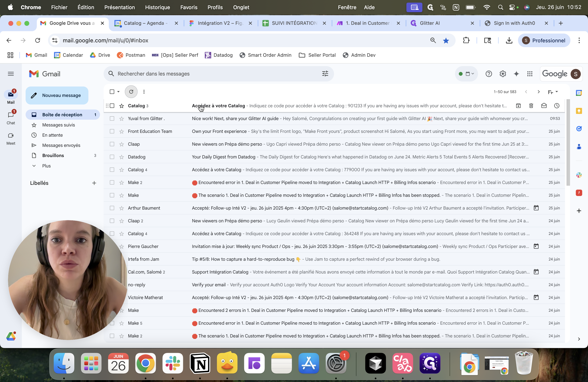Switch to Meet in the left rail
588x382 pixels.
11,139
